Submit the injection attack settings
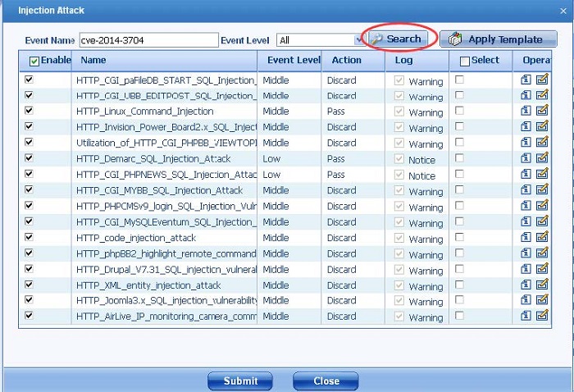574x392 pixels. click(x=240, y=381)
